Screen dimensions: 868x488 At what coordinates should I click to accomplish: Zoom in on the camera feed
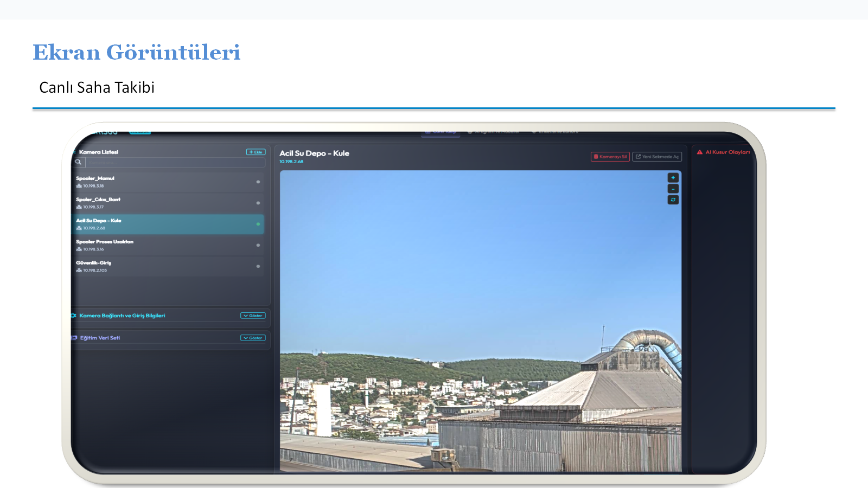pos(673,178)
